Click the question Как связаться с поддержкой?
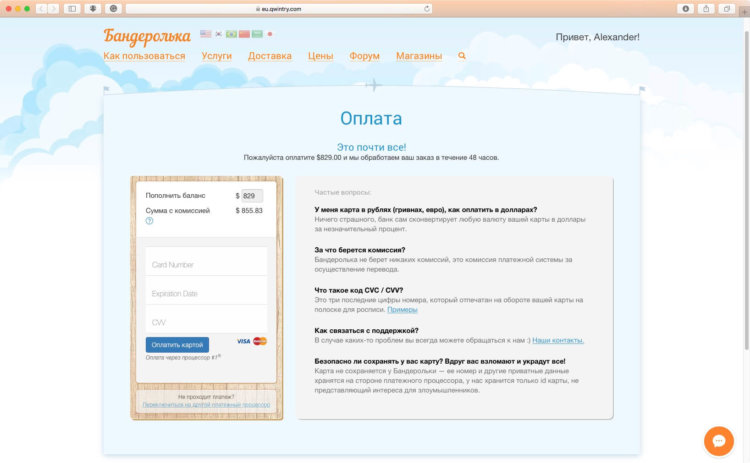Image resolution: width=750 pixels, height=463 pixels. point(366,330)
